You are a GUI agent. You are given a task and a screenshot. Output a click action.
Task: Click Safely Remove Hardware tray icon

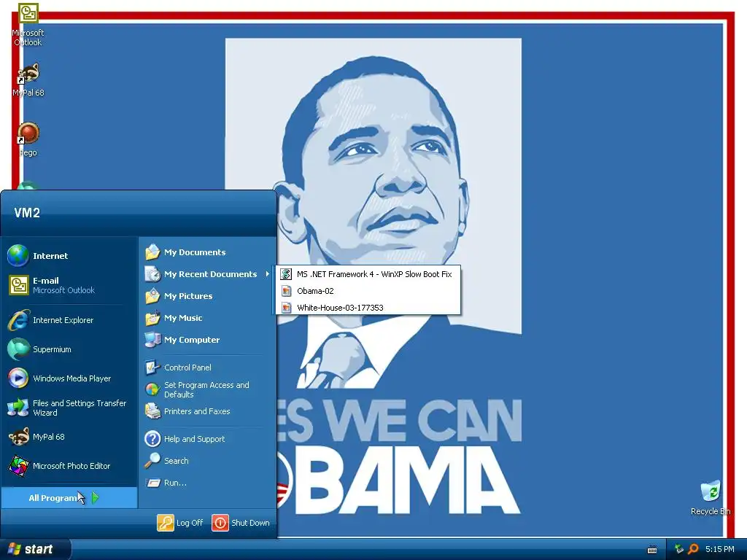pos(679,549)
